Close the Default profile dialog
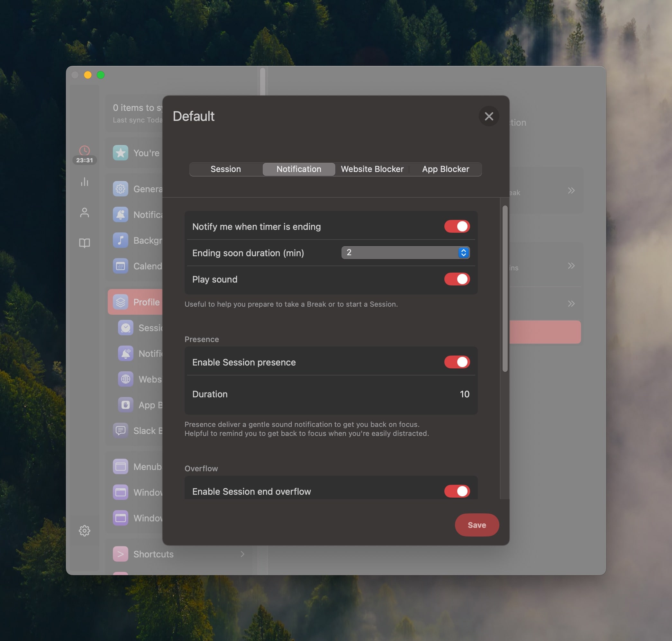Screen dimensions: 672x641 (x=489, y=116)
